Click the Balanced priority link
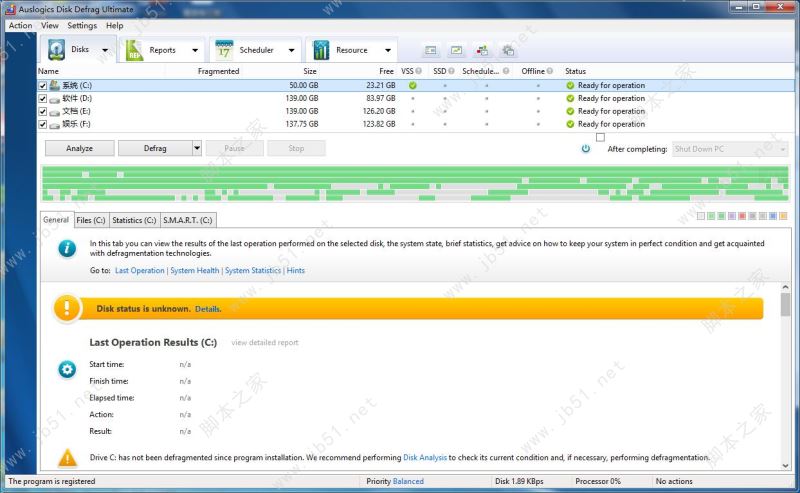This screenshot has width=800, height=493. [x=408, y=481]
